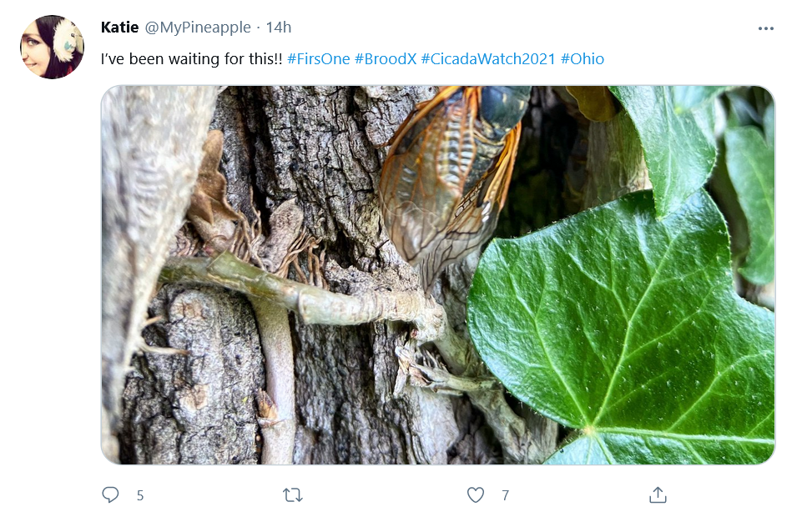Click the reply speech bubble icon
812x527 pixels.
[110, 495]
